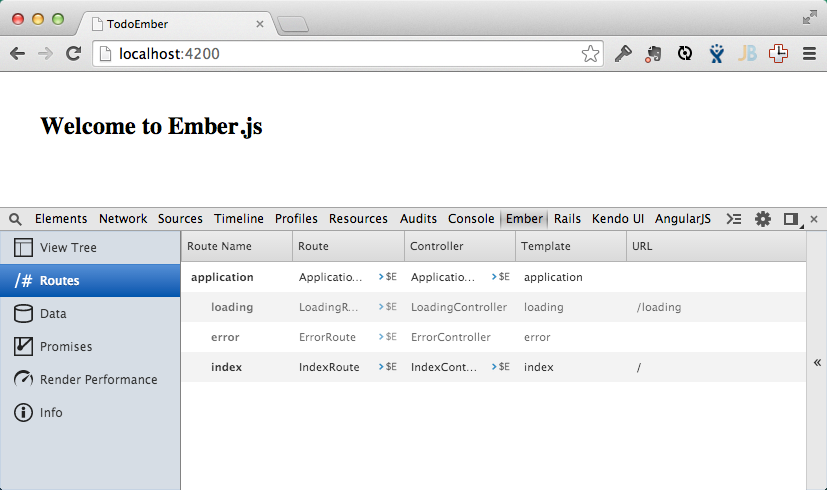827x490 pixels.
Task: Send IndexRoute to console via $E
Action: (x=388, y=367)
